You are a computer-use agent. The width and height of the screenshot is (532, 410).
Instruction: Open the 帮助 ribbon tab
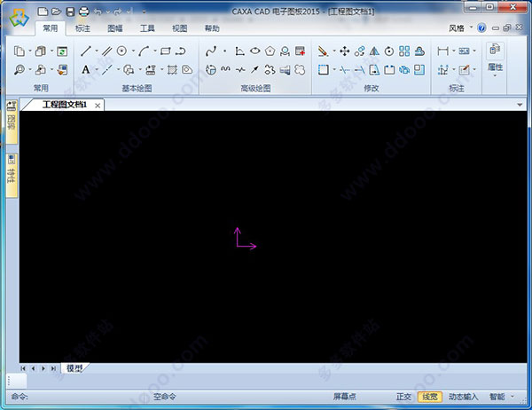(211, 28)
